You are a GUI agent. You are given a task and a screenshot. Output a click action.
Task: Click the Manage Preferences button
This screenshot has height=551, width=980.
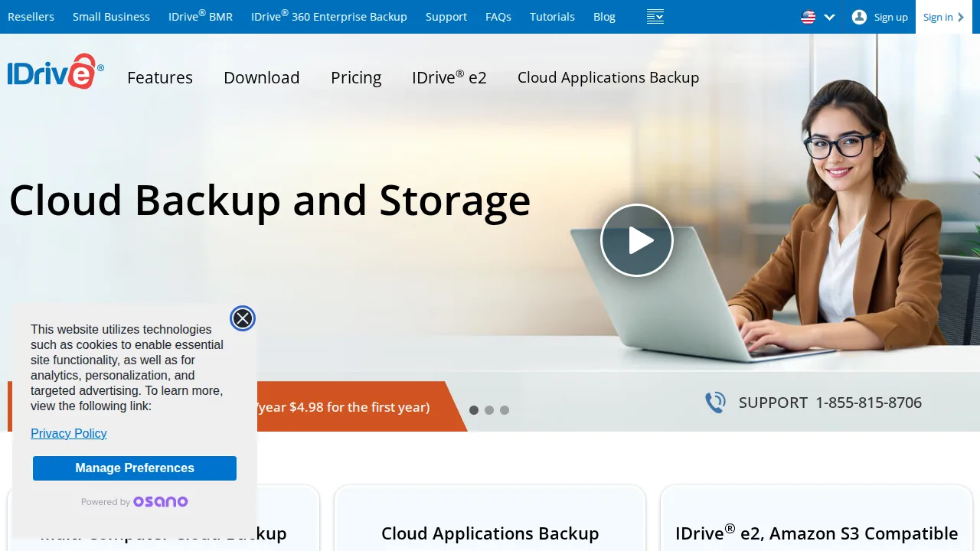(x=135, y=468)
